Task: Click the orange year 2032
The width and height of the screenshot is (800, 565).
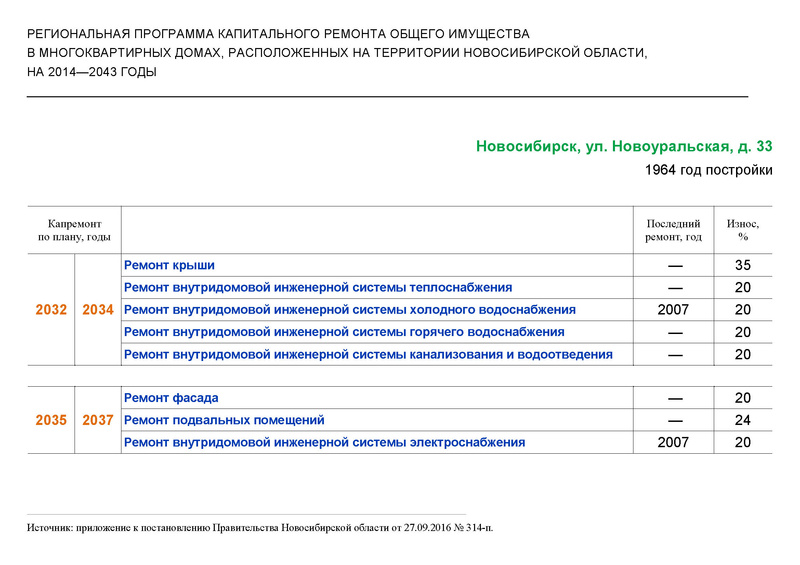Action: coord(51,310)
